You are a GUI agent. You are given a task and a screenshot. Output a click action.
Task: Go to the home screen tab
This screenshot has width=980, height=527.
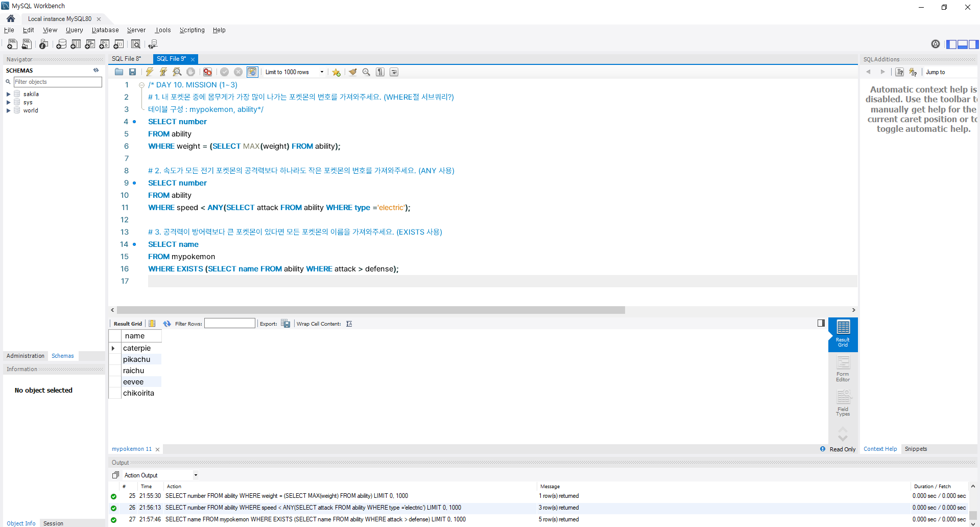click(11, 18)
